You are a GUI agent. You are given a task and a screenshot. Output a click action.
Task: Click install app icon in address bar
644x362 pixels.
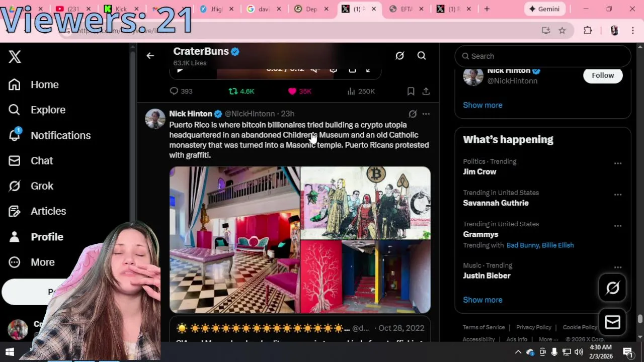546,31
